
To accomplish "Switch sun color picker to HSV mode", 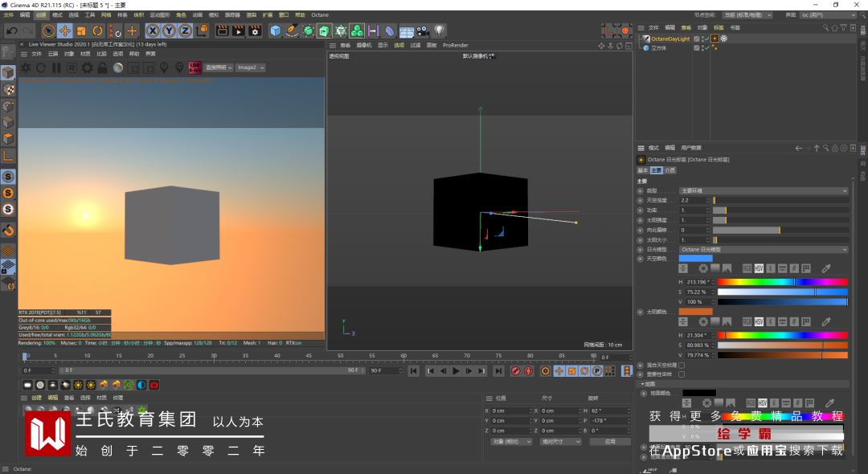I will (759, 321).
